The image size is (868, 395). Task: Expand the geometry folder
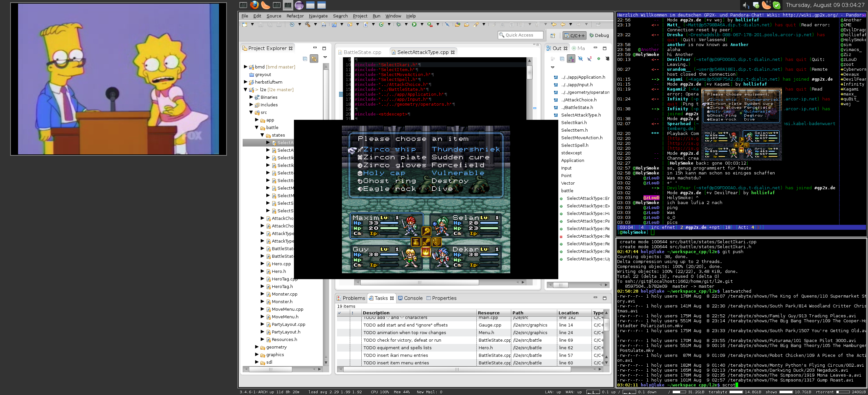click(x=257, y=347)
